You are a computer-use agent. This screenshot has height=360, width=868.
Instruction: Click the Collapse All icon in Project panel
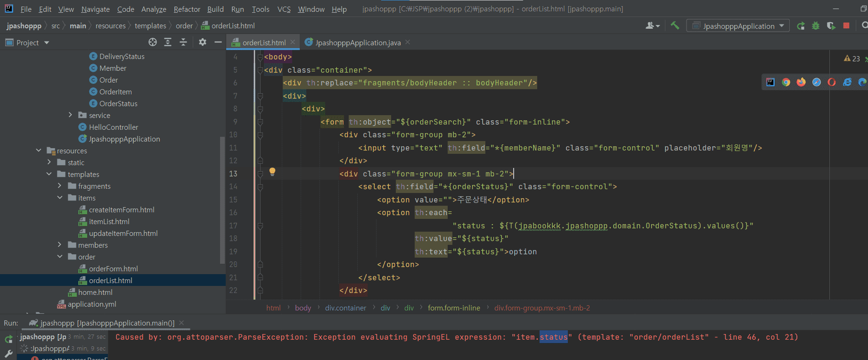click(183, 42)
